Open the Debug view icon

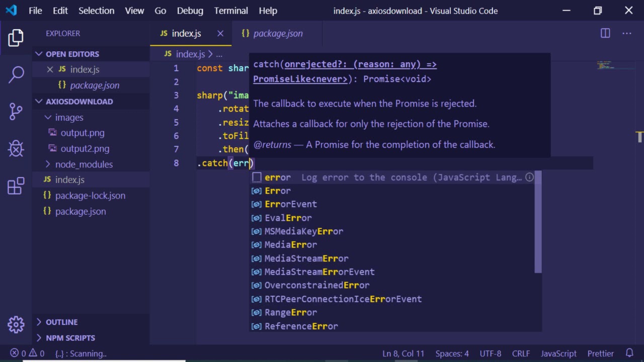16,148
